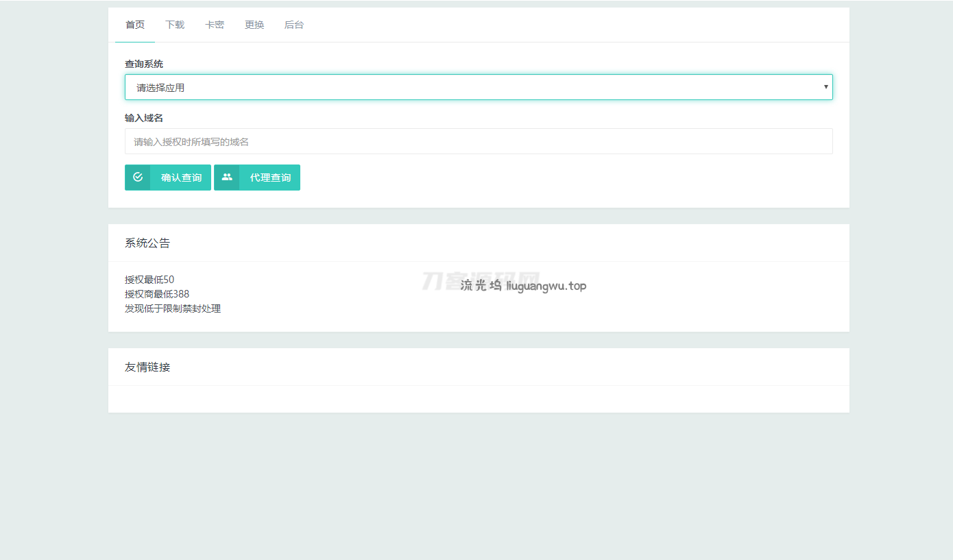Click the 查询系统 field label
Image resolution: width=953 pixels, height=560 pixels.
144,64
